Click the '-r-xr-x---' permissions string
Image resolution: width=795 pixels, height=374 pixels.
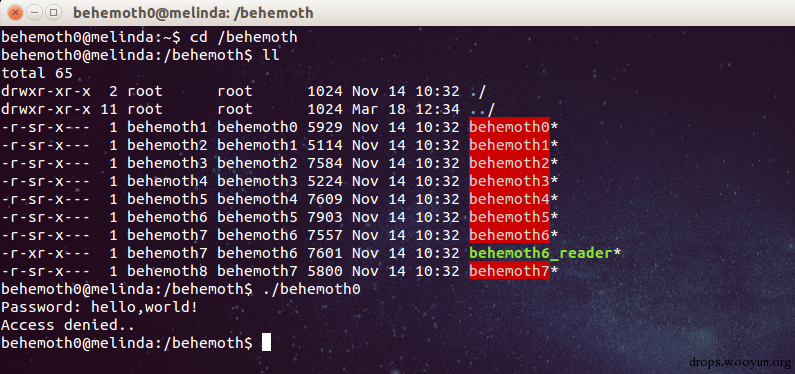click(x=46, y=253)
